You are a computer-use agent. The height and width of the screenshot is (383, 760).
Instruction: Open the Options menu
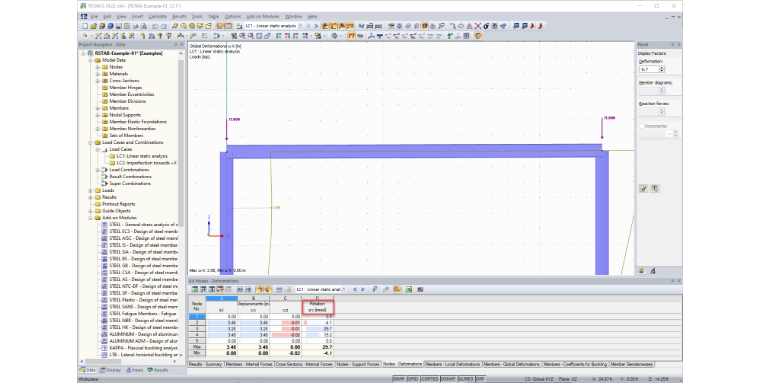(x=233, y=16)
